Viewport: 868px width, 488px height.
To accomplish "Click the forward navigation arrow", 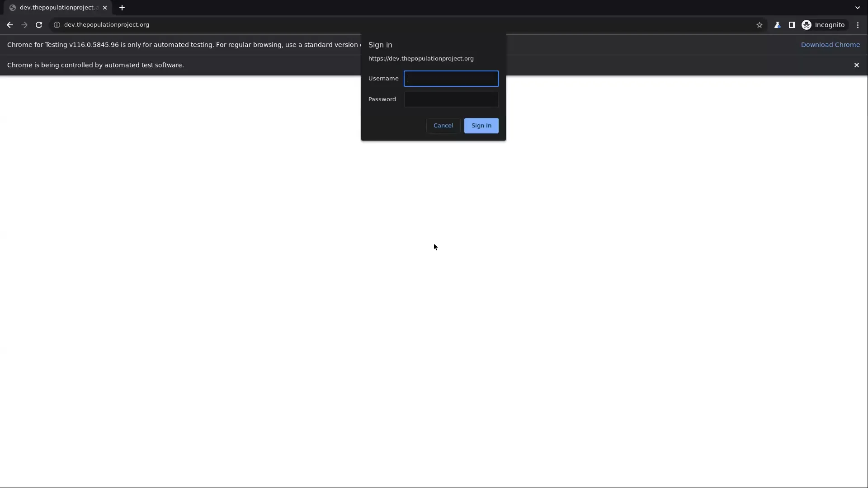I will coord(24,25).
